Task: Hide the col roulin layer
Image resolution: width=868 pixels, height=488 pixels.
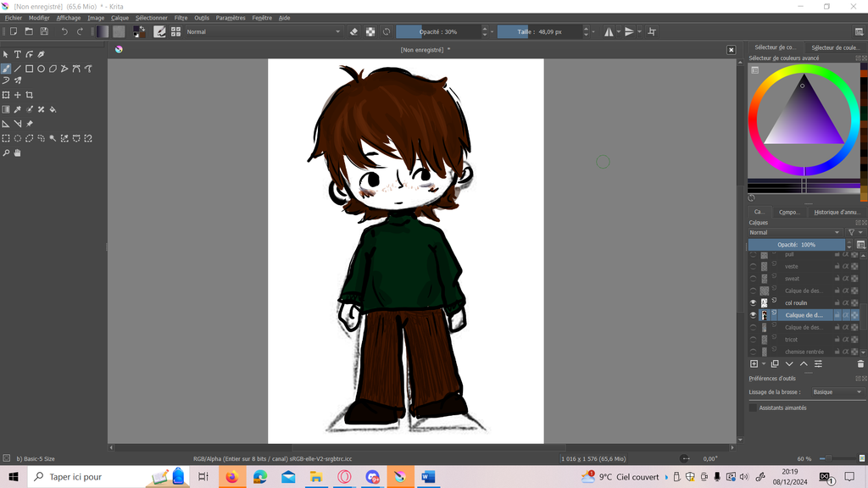Action: (753, 302)
